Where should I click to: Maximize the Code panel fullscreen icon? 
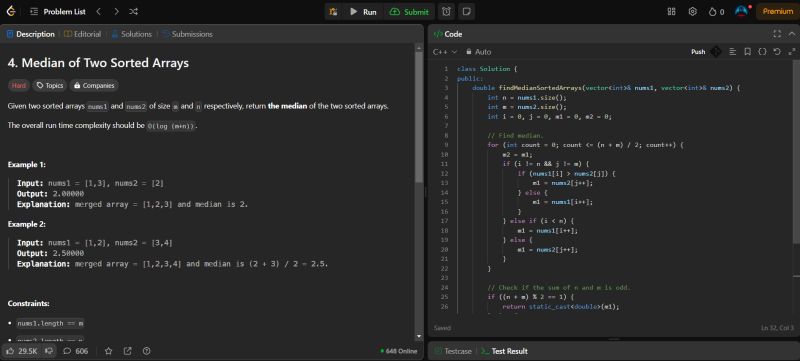pos(777,34)
